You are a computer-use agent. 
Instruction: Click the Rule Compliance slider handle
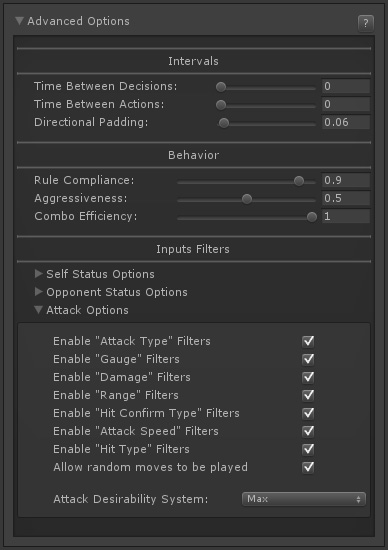tap(299, 181)
